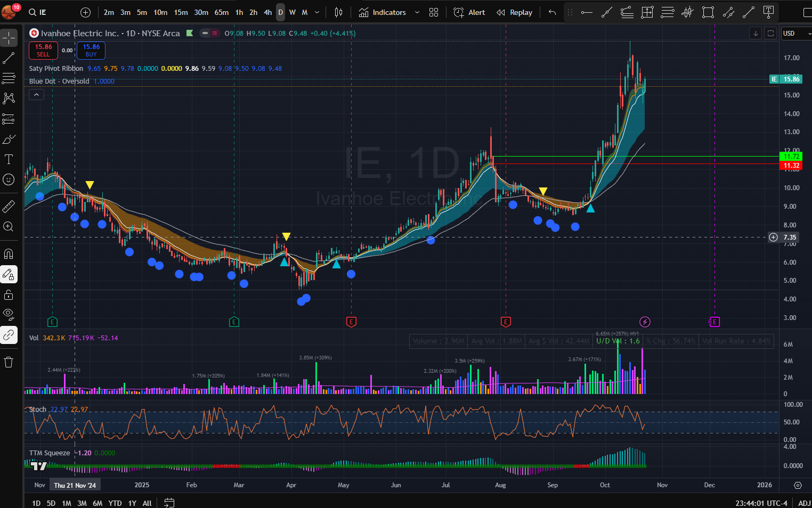
Task: Click the red E earnings marker near August
Action: pyautogui.click(x=506, y=322)
